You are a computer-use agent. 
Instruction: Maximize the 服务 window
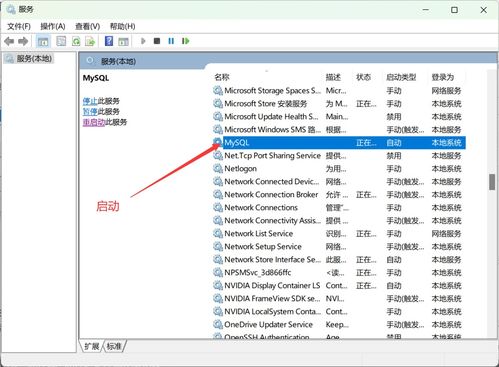coord(454,10)
